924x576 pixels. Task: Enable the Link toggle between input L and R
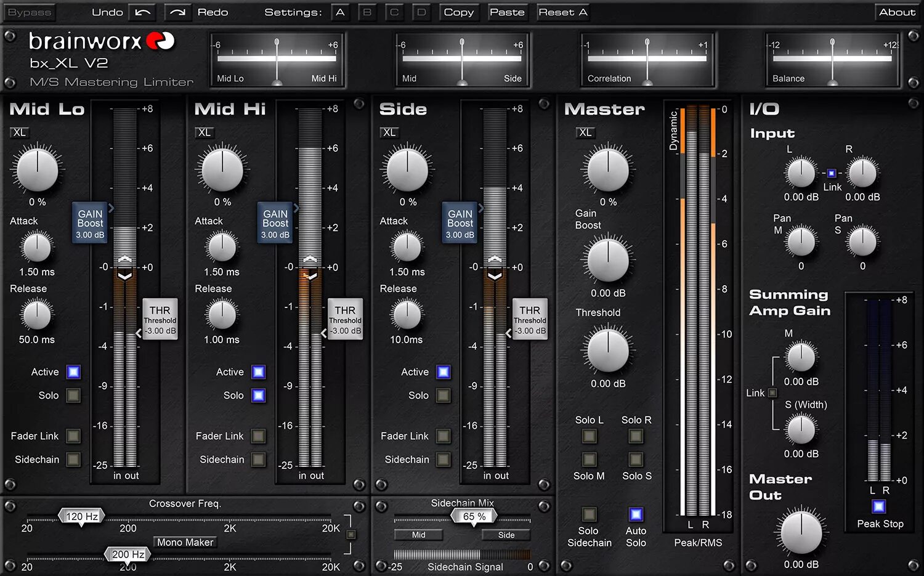(832, 173)
